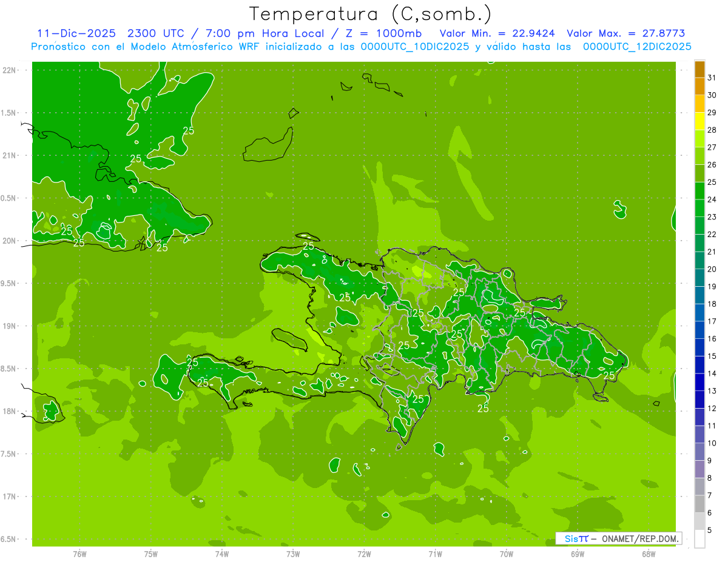
Task: Click the '6.5N' latitude label
Action: tap(8, 539)
